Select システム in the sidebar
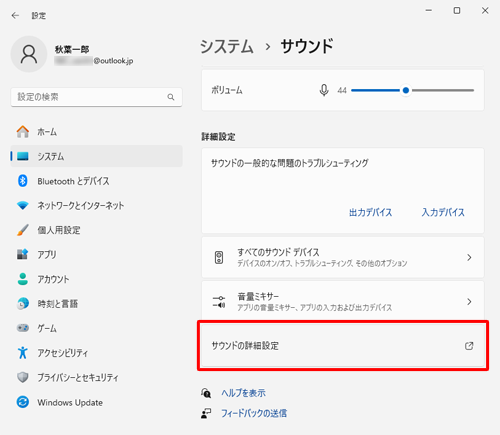Image resolution: width=500 pixels, height=435 pixels. click(97, 156)
